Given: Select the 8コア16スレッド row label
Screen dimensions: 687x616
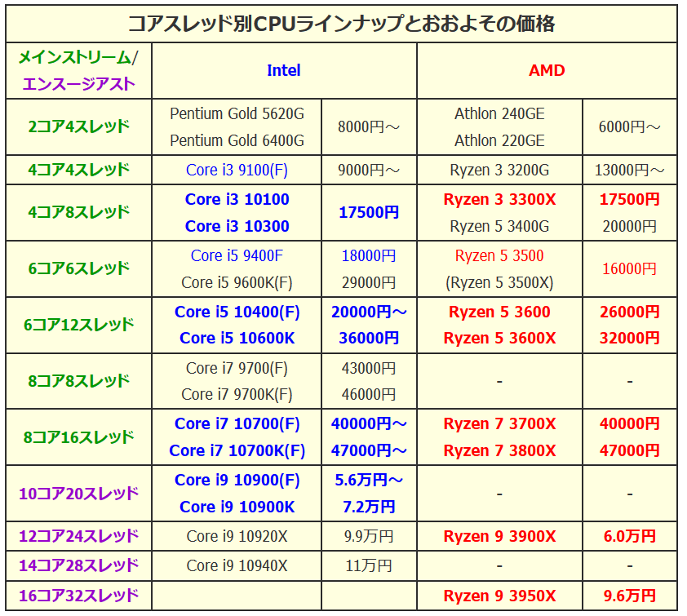Looking at the screenshot, I should tap(79, 437).
